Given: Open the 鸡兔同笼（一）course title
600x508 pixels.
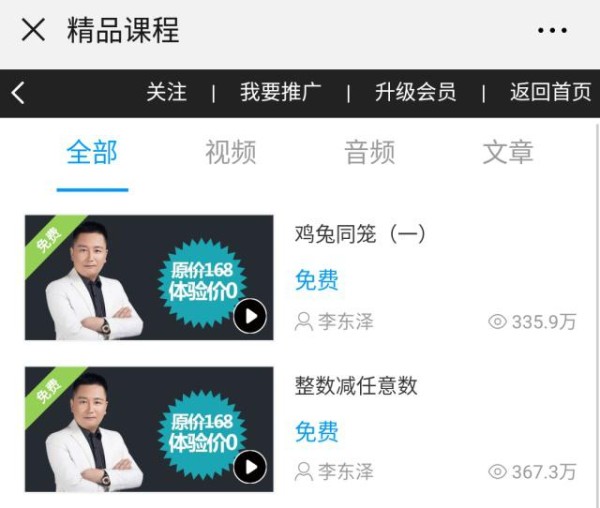Looking at the screenshot, I should (x=360, y=234).
